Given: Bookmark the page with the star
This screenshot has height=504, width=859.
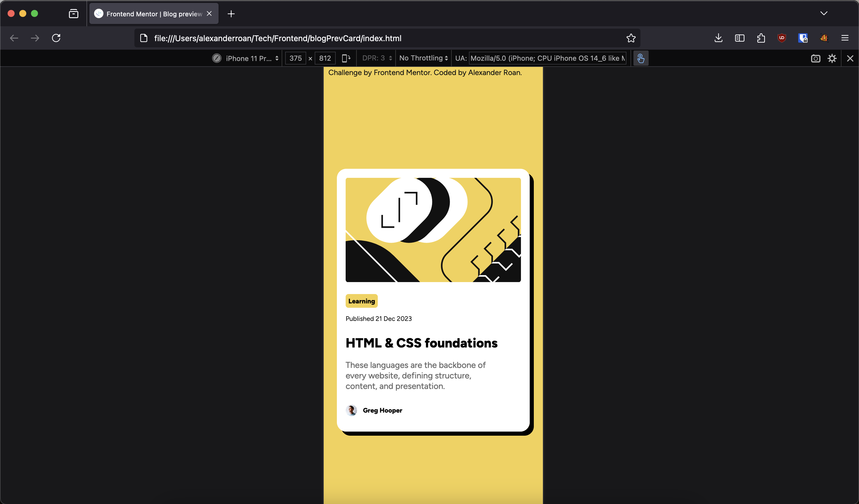Looking at the screenshot, I should 631,38.
